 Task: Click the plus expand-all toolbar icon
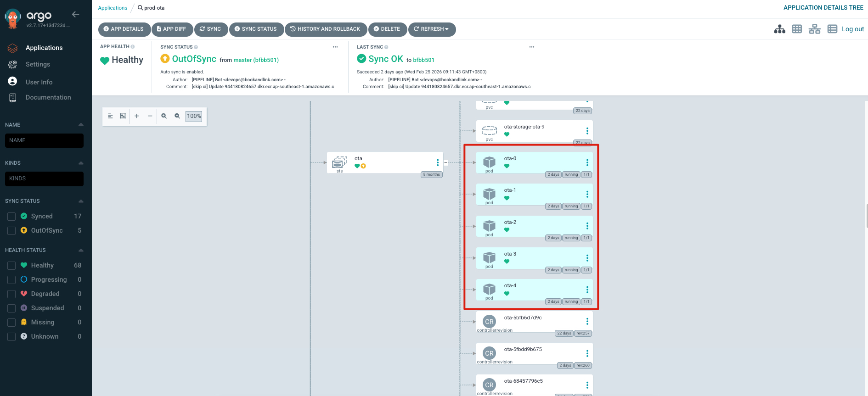coord(136,116)
